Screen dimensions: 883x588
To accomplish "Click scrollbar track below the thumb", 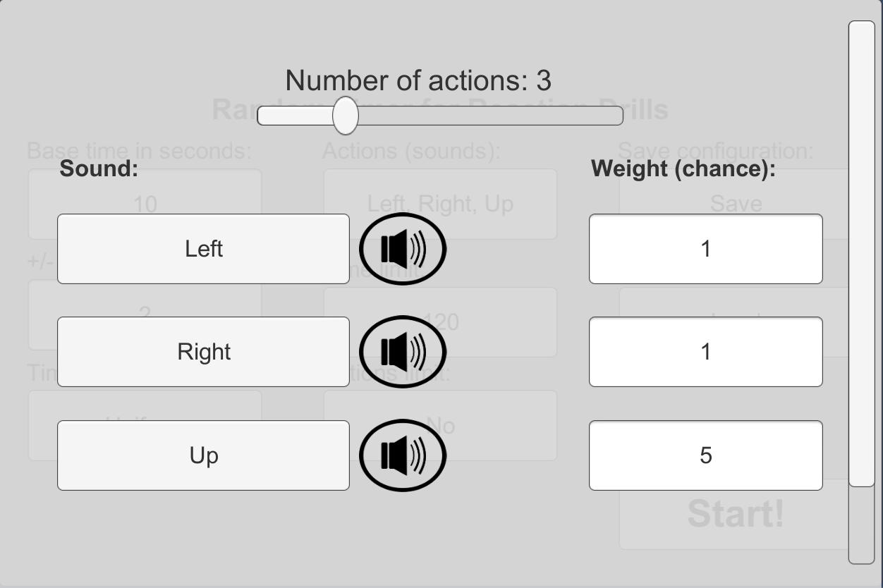I will coord(861,525).
